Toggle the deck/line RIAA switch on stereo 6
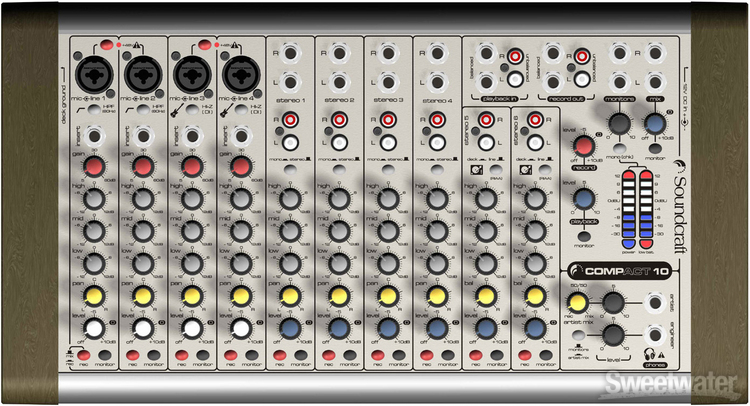The width and height of the screenshot is (750, 406). point(545,169)
